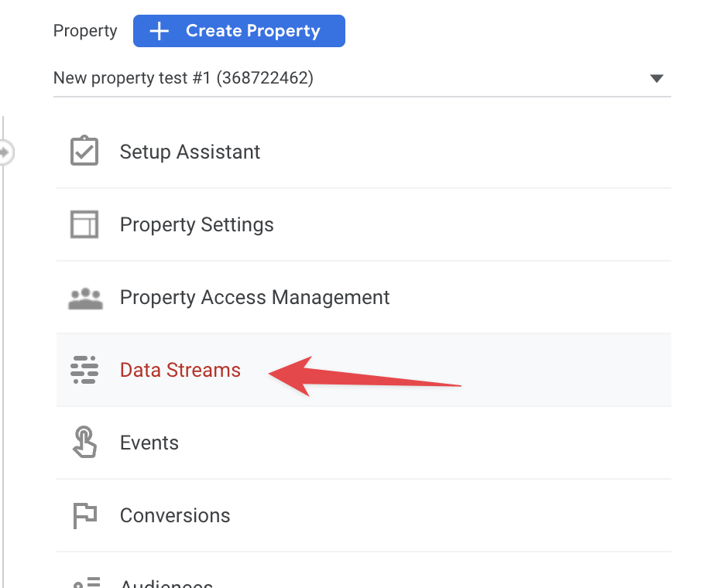Open the New property test #1 selector
Screen dimensions: 717x588
362,78
